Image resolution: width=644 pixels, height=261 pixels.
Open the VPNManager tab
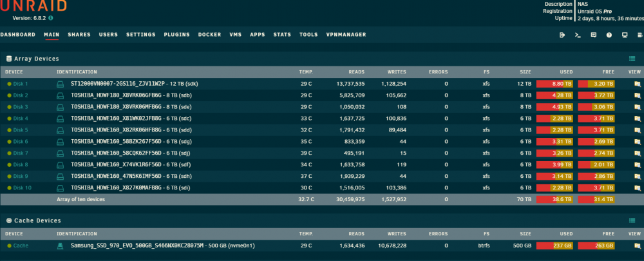(346, 35)
